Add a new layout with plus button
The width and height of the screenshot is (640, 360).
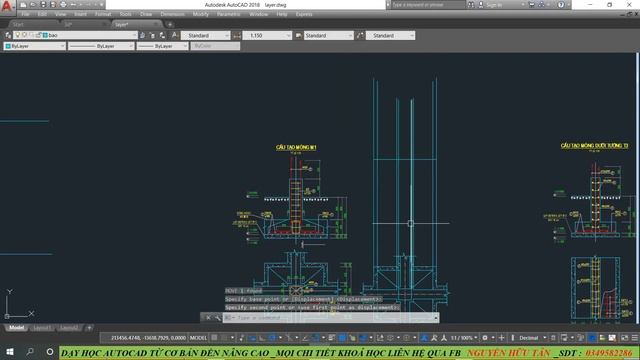point(89,328)
